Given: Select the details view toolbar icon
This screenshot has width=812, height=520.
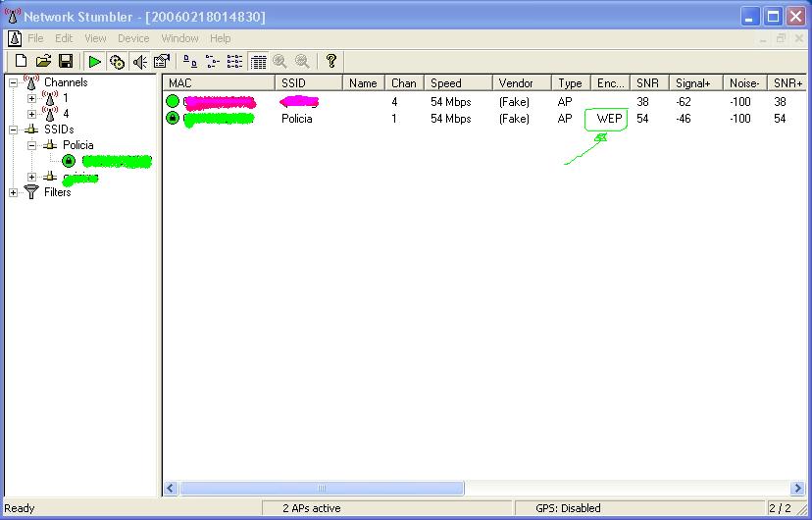Looking at the screenshot, I should [x=258, y=62].
